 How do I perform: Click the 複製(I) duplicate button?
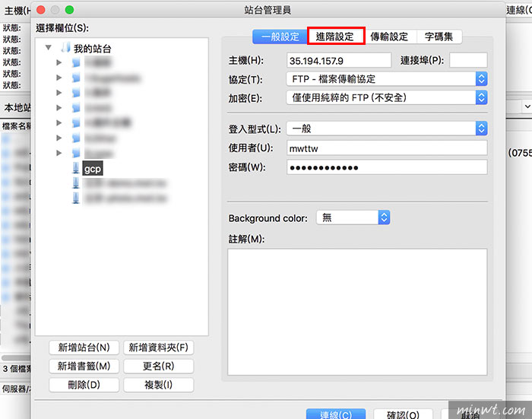158,385
